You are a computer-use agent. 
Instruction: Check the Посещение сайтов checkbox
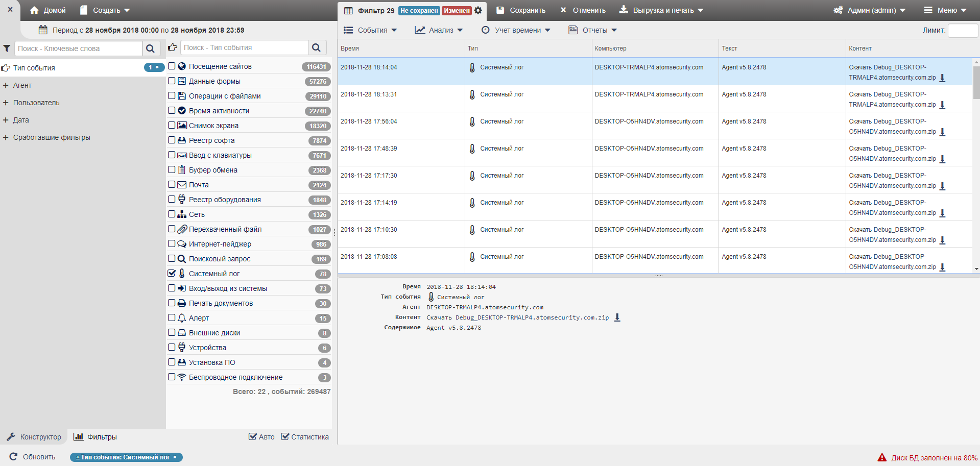pos(172,66)
